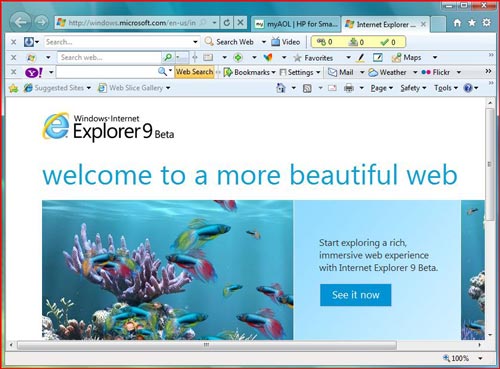Close the Yahoo toolbar with its X
Viewport: 500px width, 369px height.
(13, 72)
